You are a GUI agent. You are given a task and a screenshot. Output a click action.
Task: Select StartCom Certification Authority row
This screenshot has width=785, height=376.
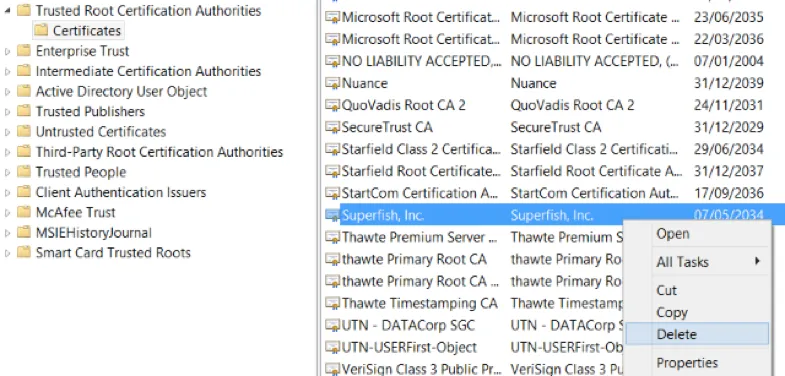point(544,193)
